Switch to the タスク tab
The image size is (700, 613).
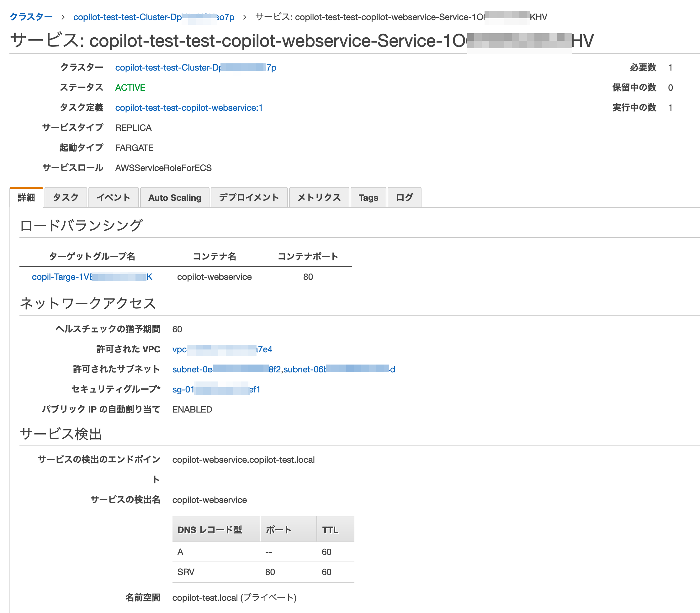pos(65,197)
